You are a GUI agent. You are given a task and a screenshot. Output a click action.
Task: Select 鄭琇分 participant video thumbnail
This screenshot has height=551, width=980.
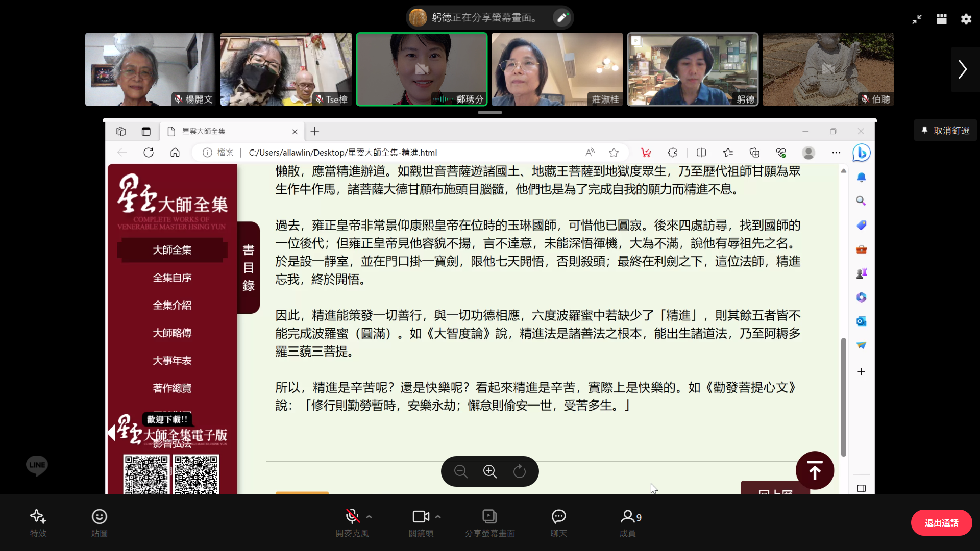(x=422, y=69)
